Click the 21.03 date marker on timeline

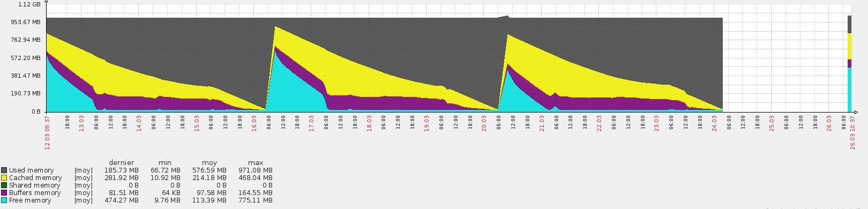[542, 123]
